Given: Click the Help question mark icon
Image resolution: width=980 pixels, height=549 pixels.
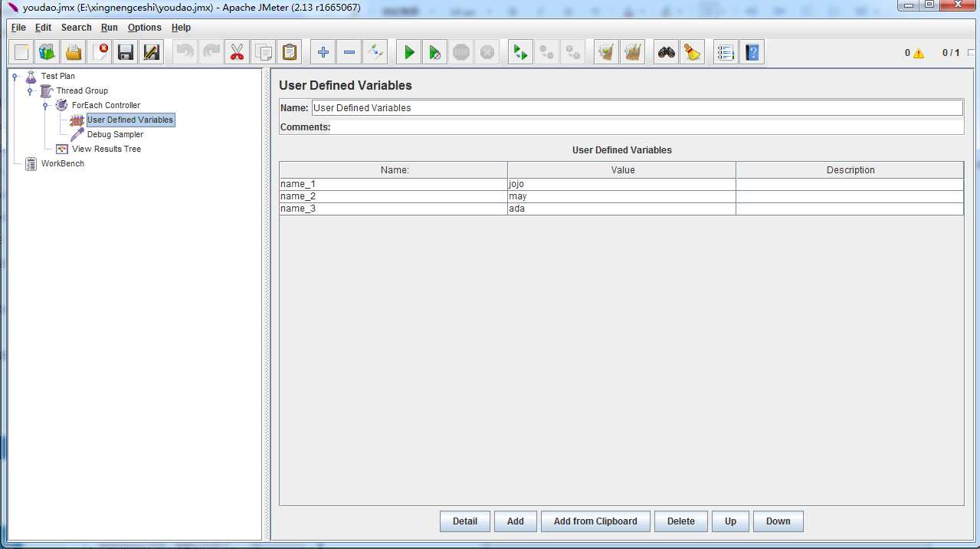Looking at the screenshot, I should pos(752,52).
